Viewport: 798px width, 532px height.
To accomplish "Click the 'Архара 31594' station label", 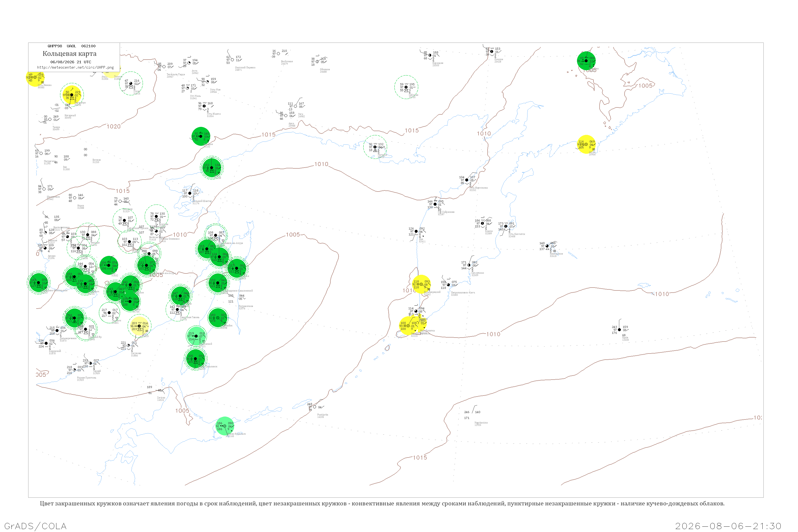I will [51, 257].
